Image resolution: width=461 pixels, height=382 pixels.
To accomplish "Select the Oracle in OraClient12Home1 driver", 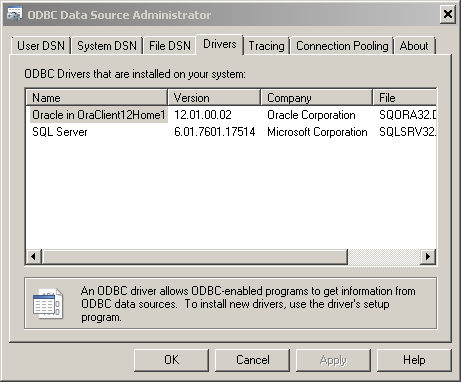I will click(99, 115).
